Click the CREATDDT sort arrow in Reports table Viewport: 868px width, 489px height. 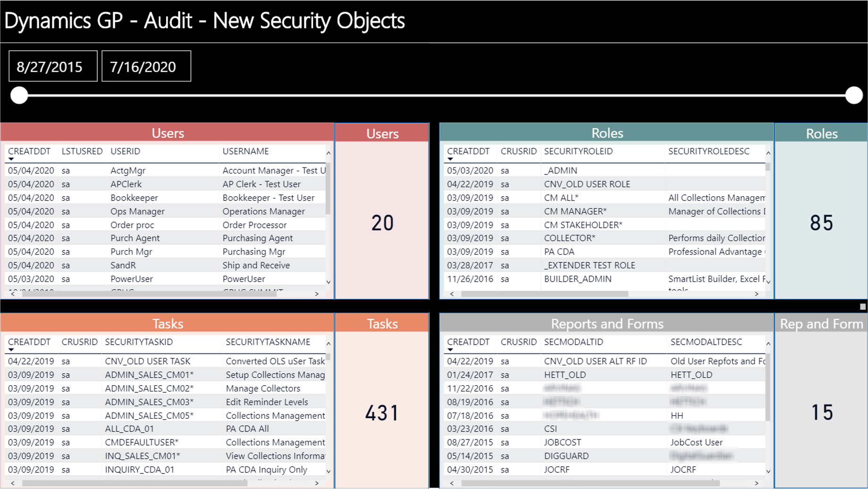pos(450,350)
